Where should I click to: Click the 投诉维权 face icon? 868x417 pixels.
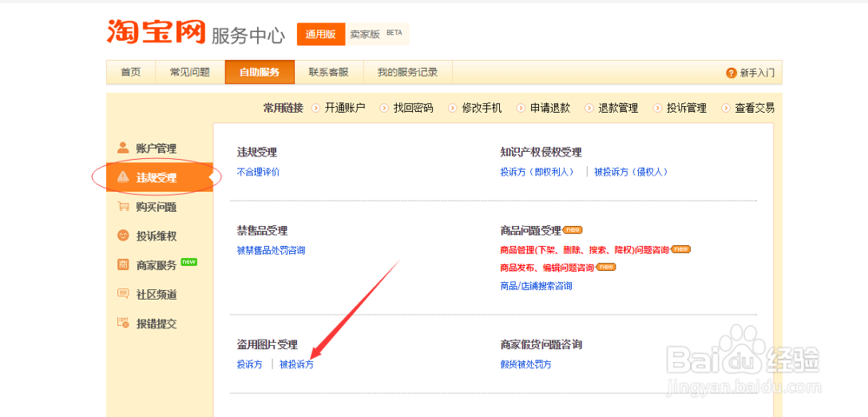pos(123,235)
